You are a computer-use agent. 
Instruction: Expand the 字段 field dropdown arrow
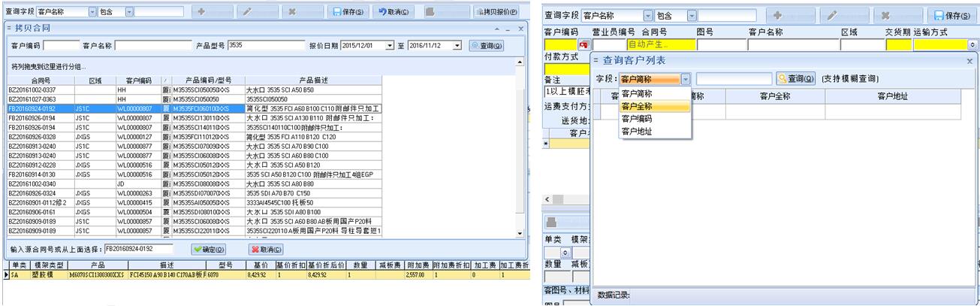pos(686,78)
